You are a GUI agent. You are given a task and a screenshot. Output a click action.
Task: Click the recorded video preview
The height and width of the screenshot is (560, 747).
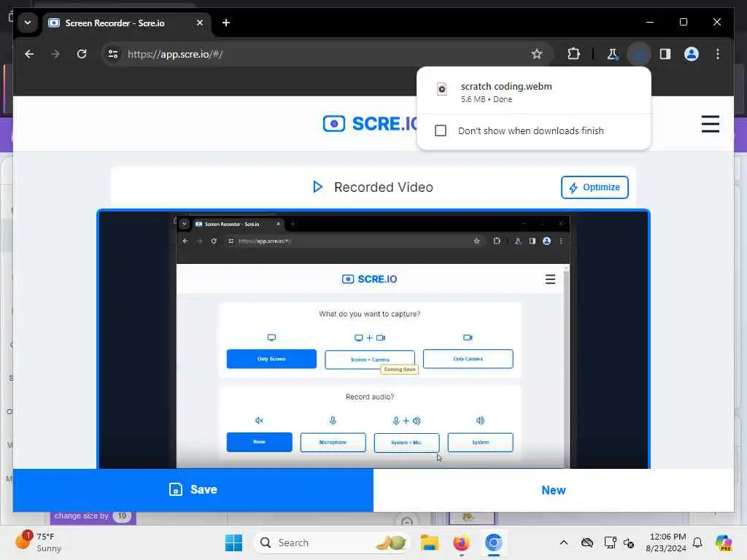click(x=373, y=339)
